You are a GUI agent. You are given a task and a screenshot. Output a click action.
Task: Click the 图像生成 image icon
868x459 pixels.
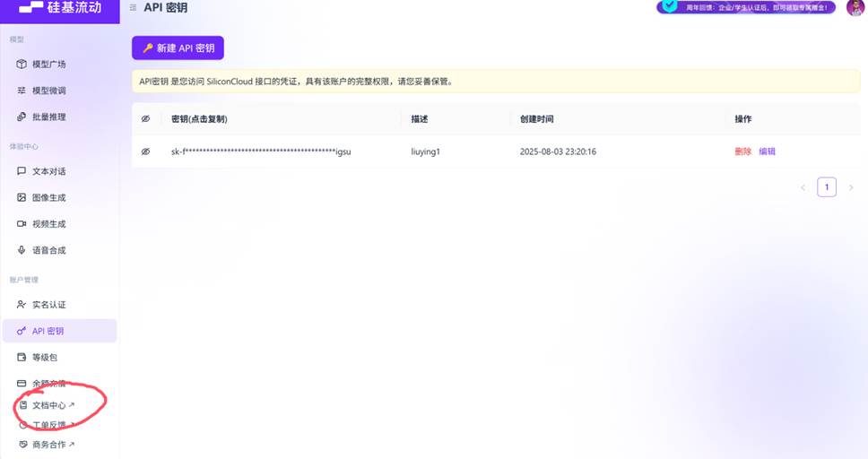(22, 197)
